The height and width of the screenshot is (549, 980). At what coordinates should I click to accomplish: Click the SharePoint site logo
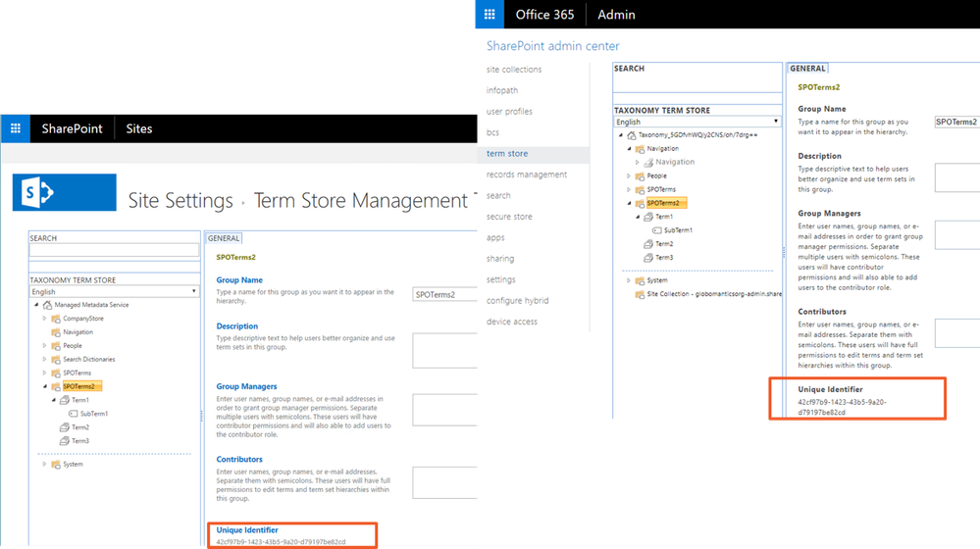point(65,192)
